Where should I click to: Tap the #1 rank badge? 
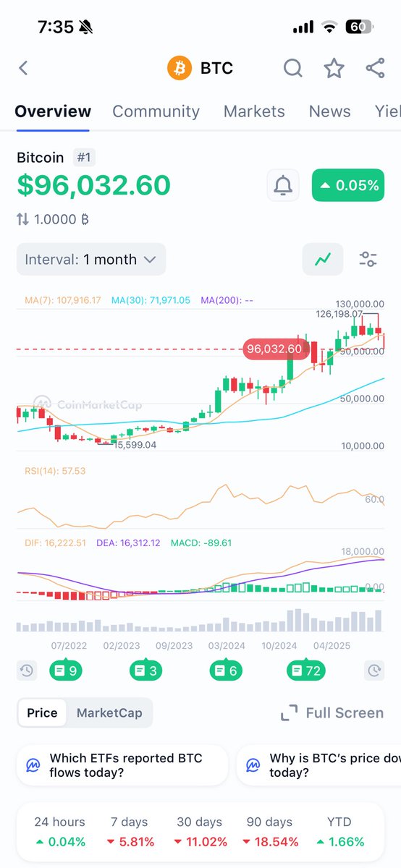85,157
